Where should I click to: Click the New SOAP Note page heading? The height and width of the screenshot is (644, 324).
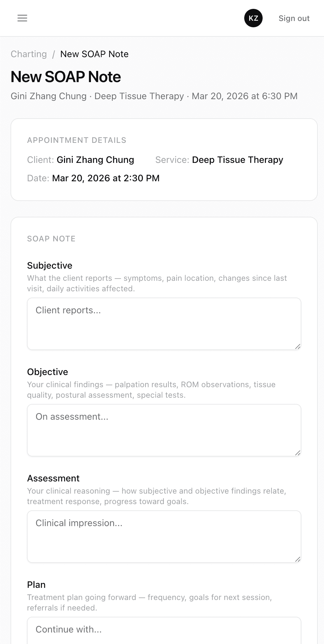[x=66, y=77]
